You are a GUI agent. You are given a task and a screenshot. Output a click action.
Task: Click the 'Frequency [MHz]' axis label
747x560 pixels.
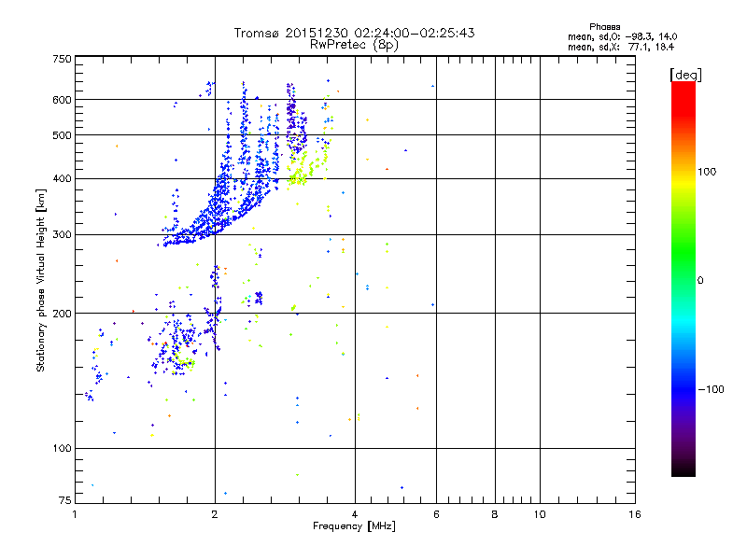coord(354,526)
